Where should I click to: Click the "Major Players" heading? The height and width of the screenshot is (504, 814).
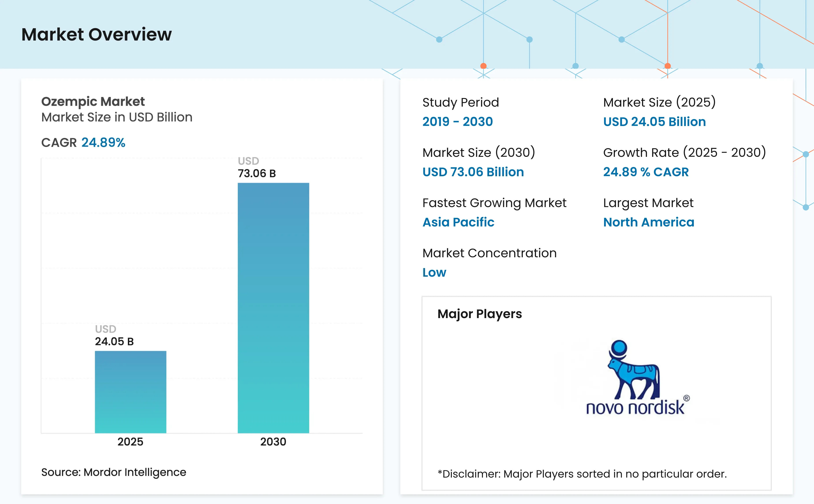[x=480, y=314]
